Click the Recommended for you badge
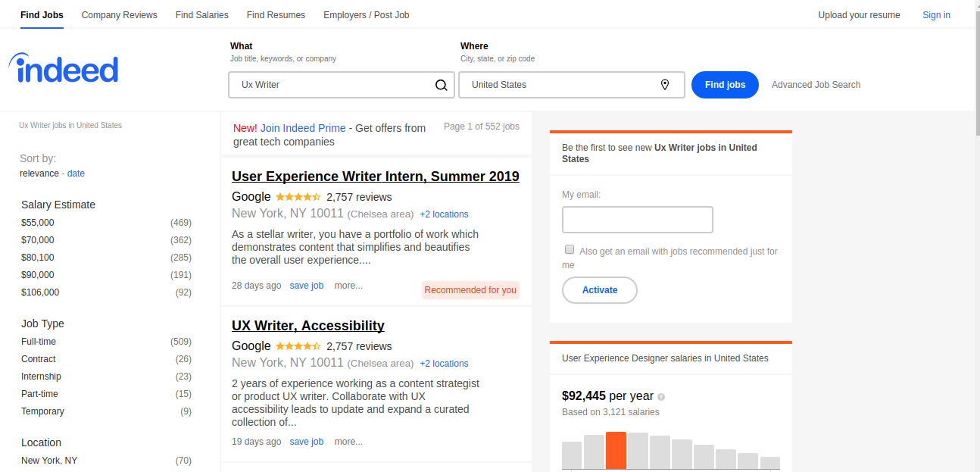This screenshot has height=472, width=980. [x=470, y=290]
